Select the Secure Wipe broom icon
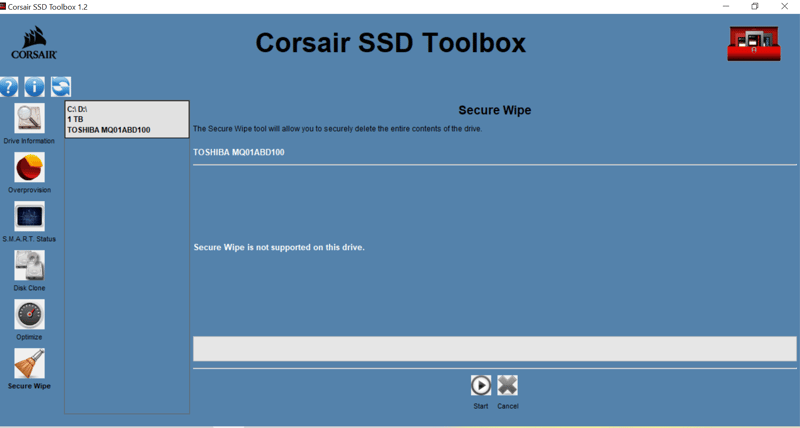The image size is (800, 428). coord(30,363)
